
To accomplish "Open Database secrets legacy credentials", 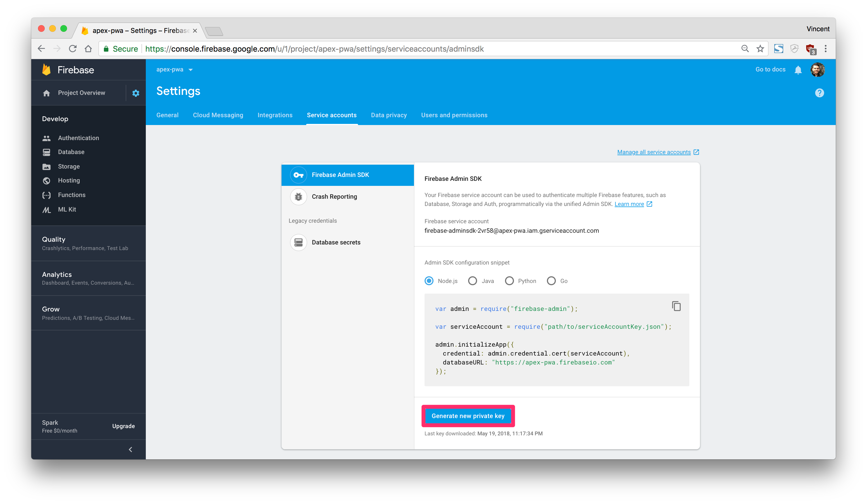I will [x=336, y=243].
